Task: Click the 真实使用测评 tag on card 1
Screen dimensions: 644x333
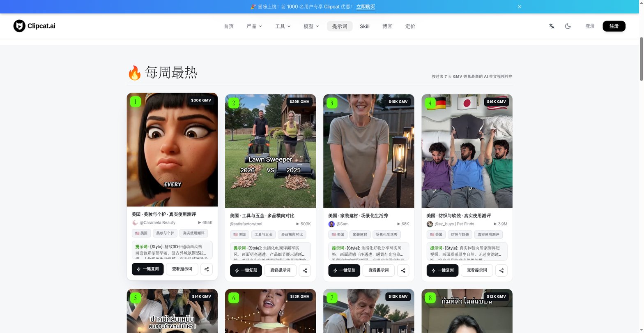Action: tap(193, 233)
